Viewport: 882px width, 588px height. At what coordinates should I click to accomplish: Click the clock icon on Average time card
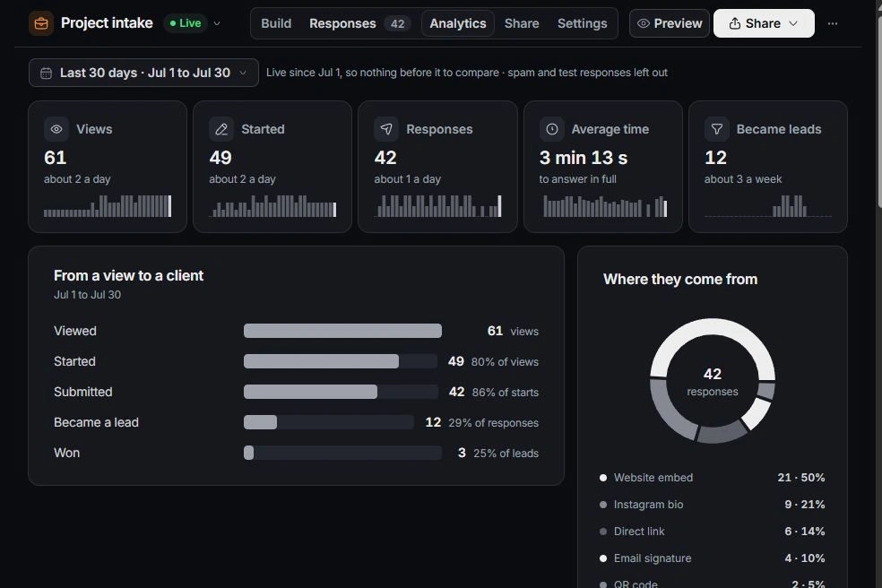[552, 129]
